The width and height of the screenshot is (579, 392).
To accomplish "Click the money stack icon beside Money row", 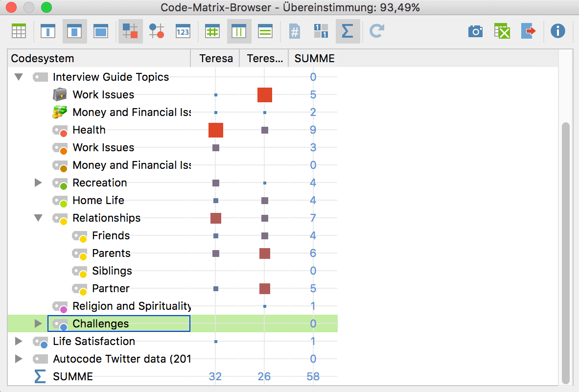I will pyautogui.click(x=60, y=112).
